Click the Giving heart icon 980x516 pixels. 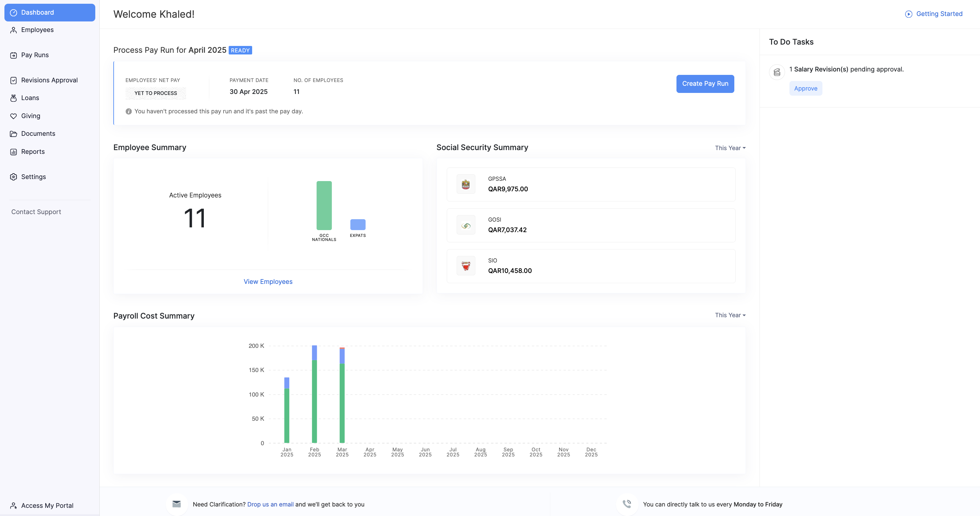13,116
